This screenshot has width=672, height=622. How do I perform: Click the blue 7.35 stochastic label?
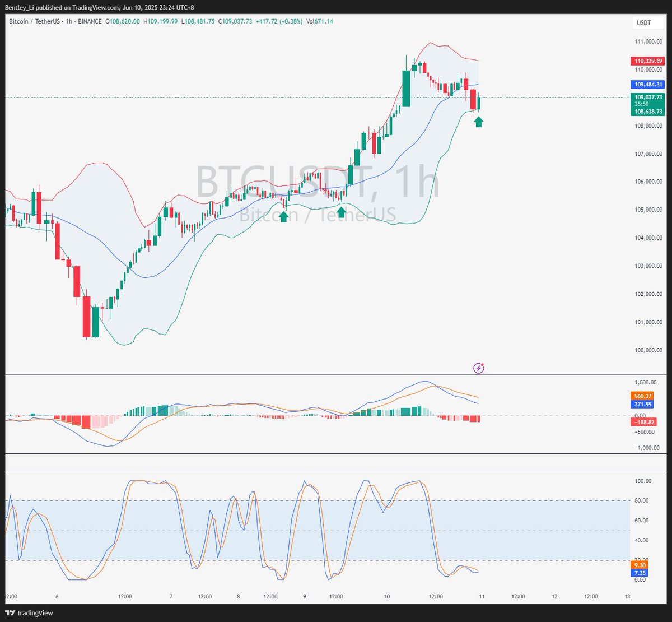pos(640,573)
